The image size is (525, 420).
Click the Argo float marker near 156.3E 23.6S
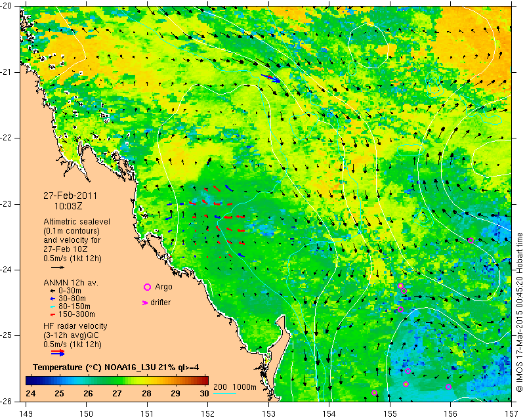pyautogui.click(x=471, y=240)
